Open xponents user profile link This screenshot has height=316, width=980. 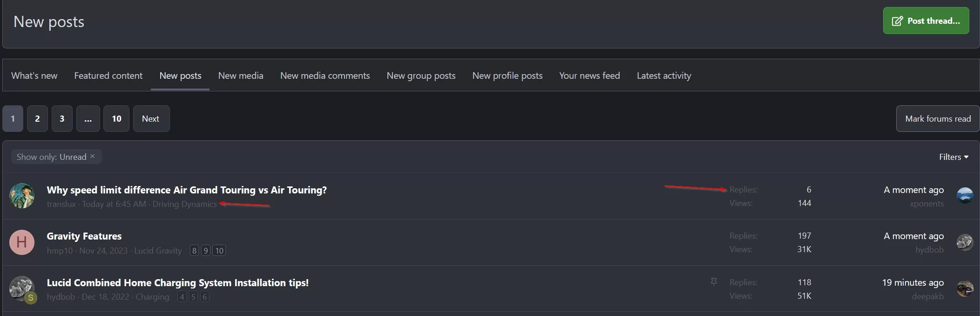(926, 204)
